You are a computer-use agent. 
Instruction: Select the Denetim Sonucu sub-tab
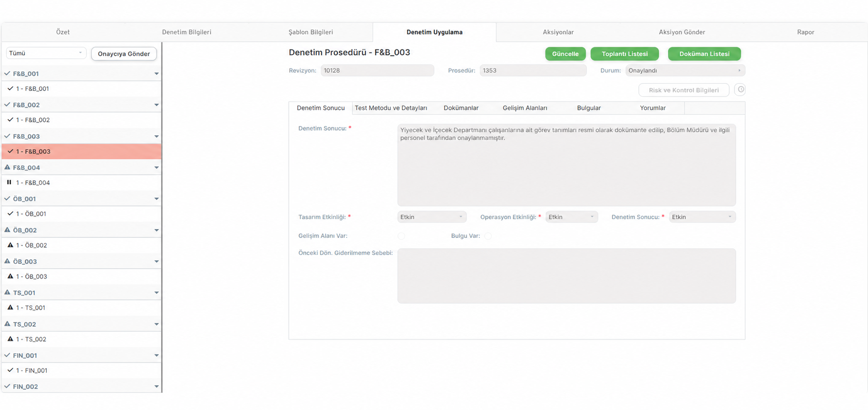point(321,108)
